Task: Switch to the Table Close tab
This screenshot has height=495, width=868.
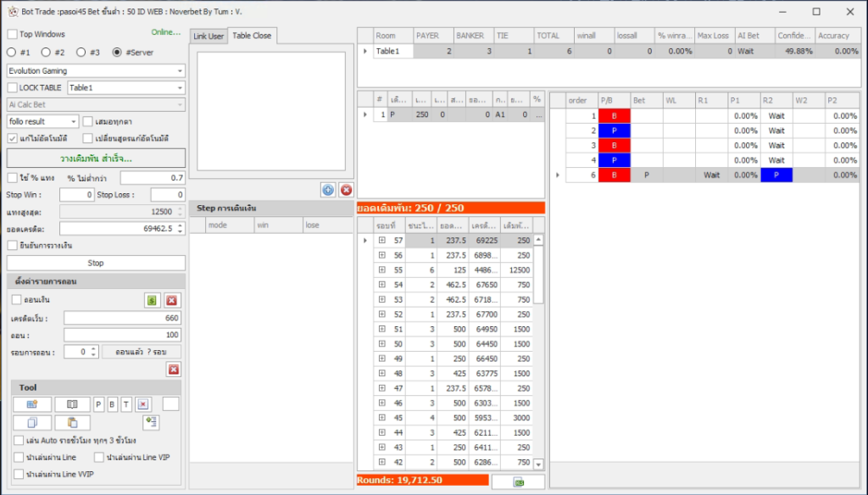Action: click(252, 36)
